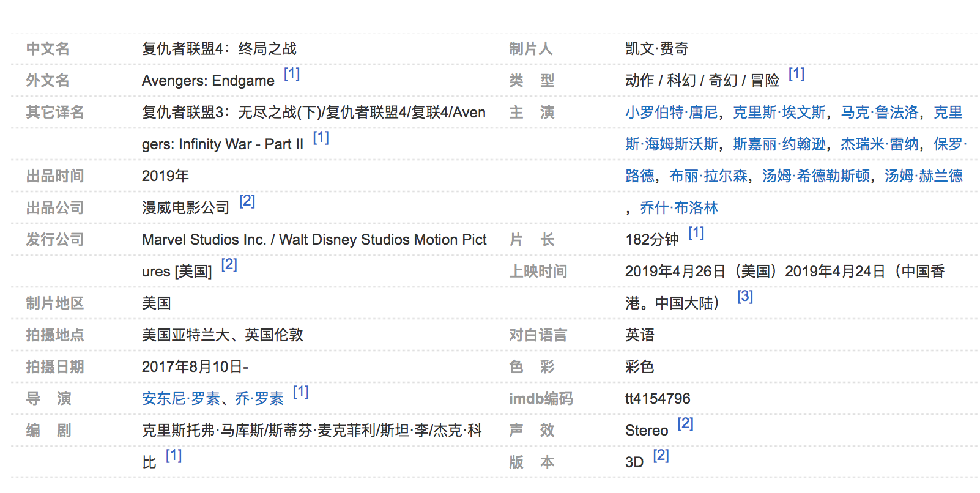The height and width of the screenshot is (493, 980).
Task: Click the dialogue language value 英语
Action: coord(640,335)
